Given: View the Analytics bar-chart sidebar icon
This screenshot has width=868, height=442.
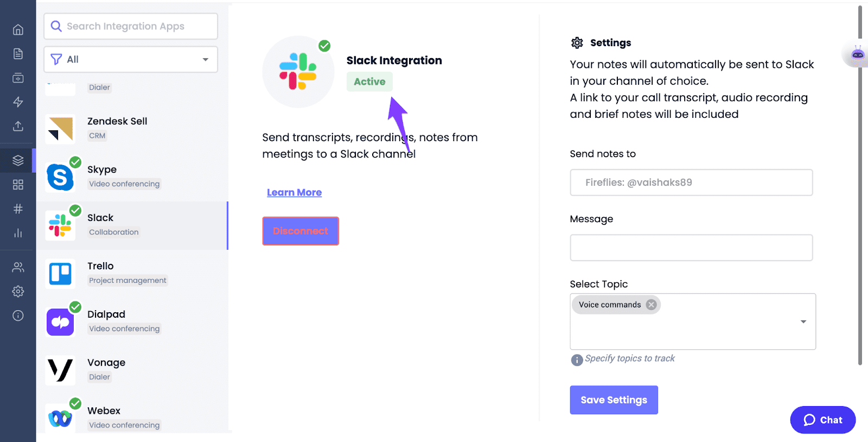Looking at the screenshot, I should coord(18,232).
